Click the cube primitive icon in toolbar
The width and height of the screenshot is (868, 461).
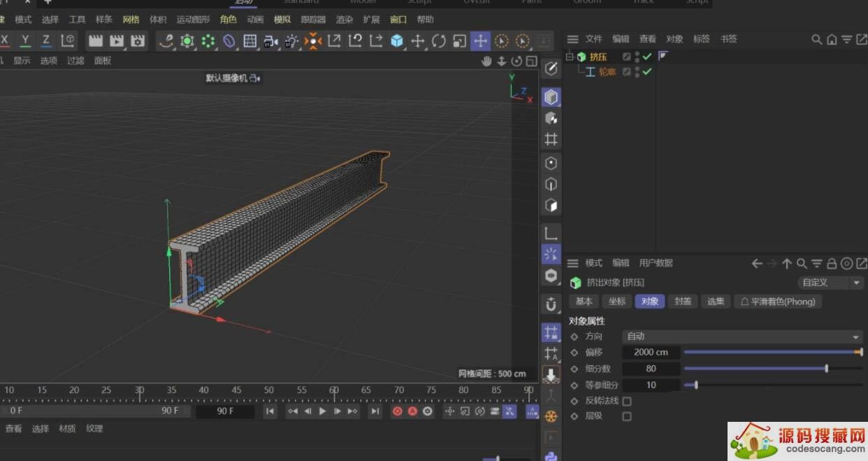[397, 41]
